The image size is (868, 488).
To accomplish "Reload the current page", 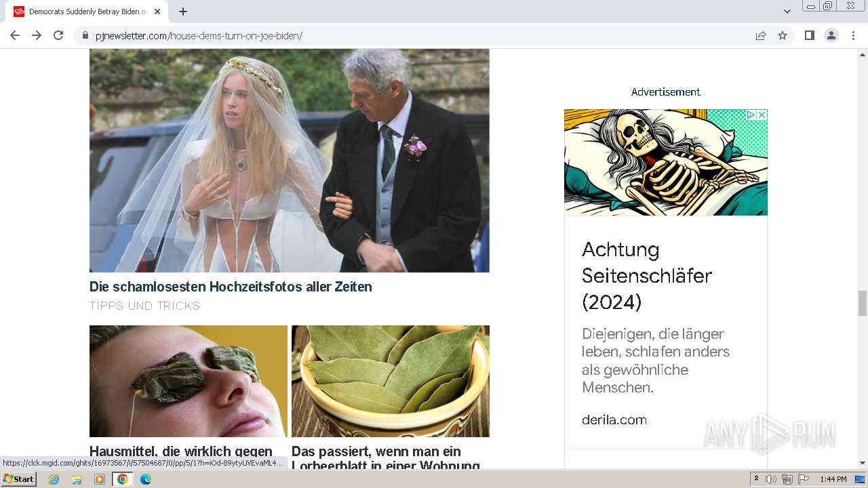I will pos(58,35).
